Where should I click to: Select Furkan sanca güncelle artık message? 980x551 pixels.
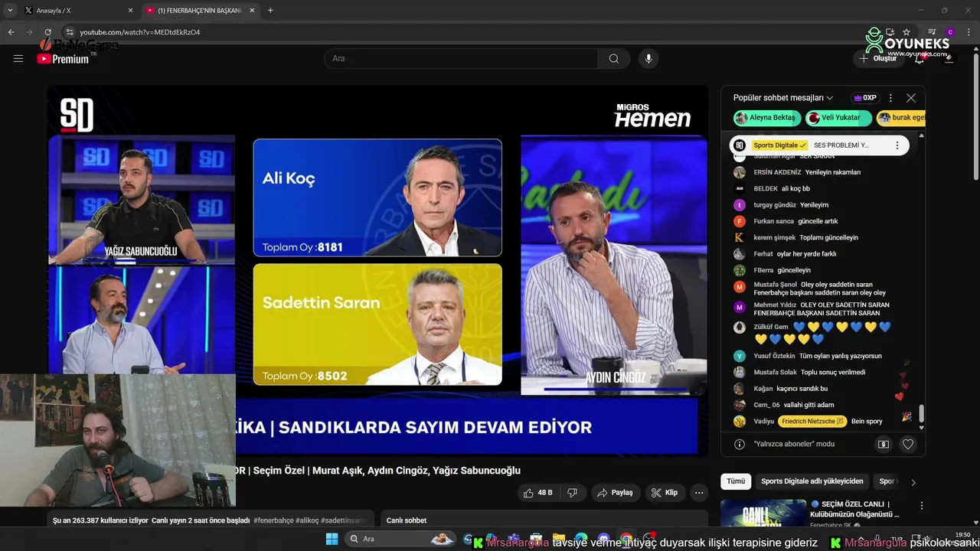[x=823, y=221]
